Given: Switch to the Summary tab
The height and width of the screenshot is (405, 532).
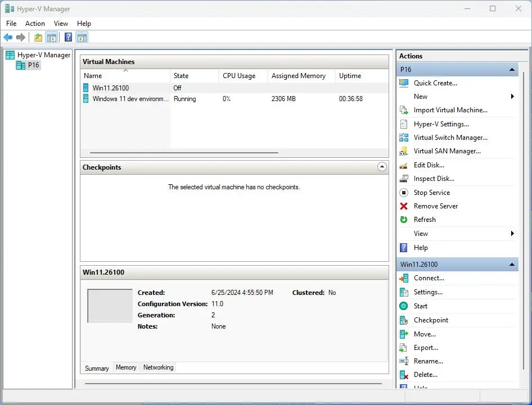Looking at the screenshot, I should coord(97,368).
